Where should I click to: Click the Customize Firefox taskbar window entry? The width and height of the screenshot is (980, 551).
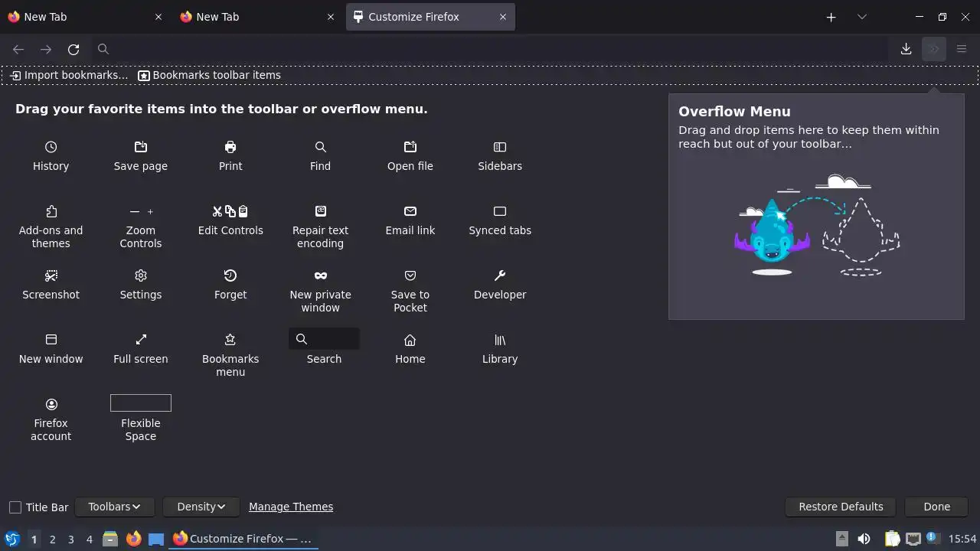(243, 539)
